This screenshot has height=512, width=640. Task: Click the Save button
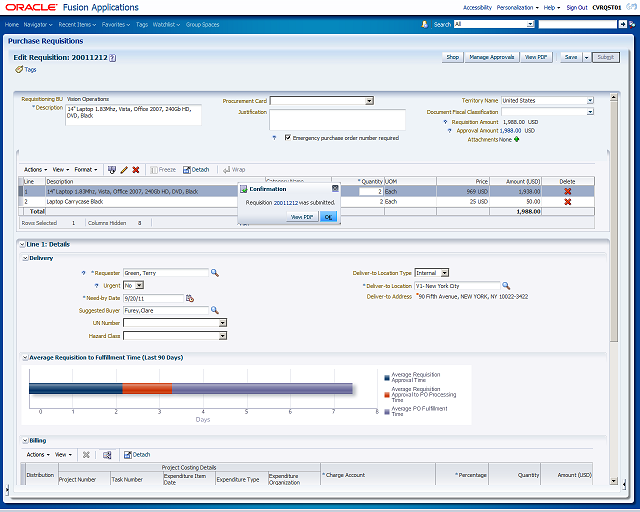click(x=571, y=58)
